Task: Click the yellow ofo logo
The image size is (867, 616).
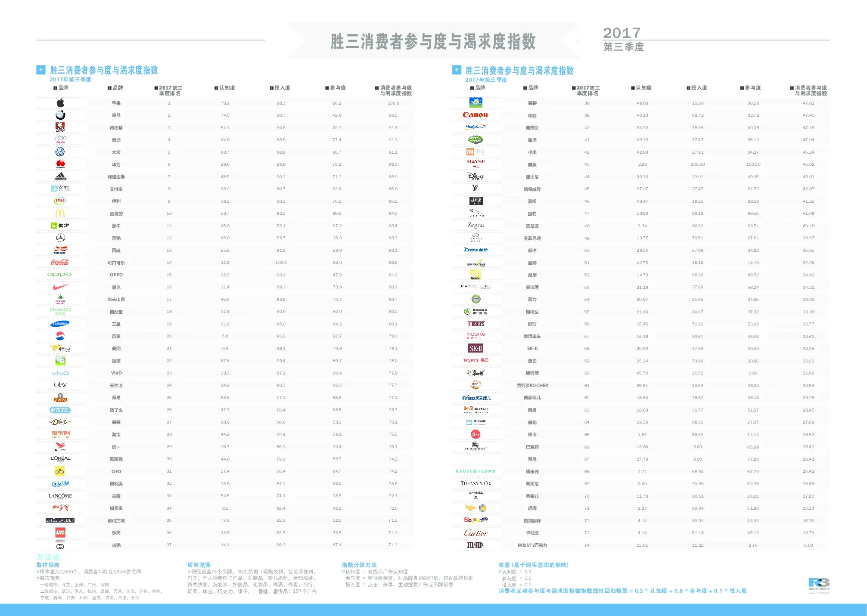Action: (60, 471)
